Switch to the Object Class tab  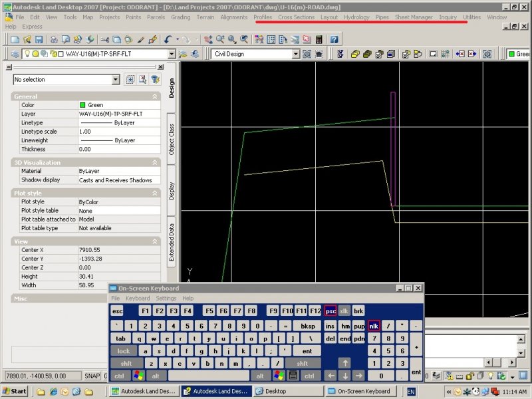point(172,140)
